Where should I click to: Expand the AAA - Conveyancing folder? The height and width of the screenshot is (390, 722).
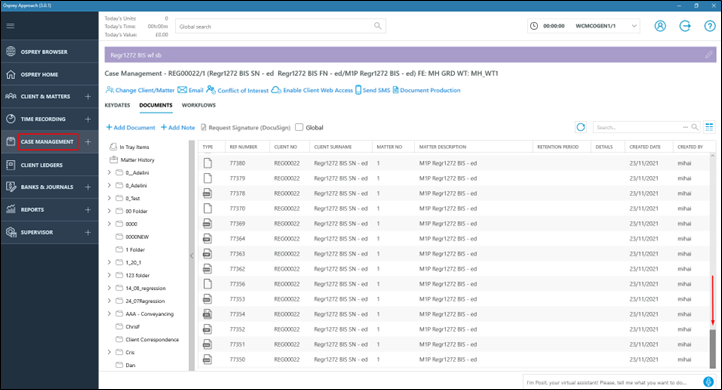coord(109,314)
